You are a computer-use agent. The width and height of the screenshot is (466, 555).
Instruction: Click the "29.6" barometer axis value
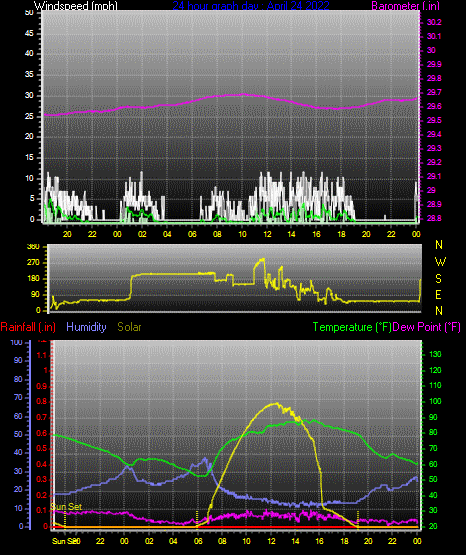(x=434, y=107)
